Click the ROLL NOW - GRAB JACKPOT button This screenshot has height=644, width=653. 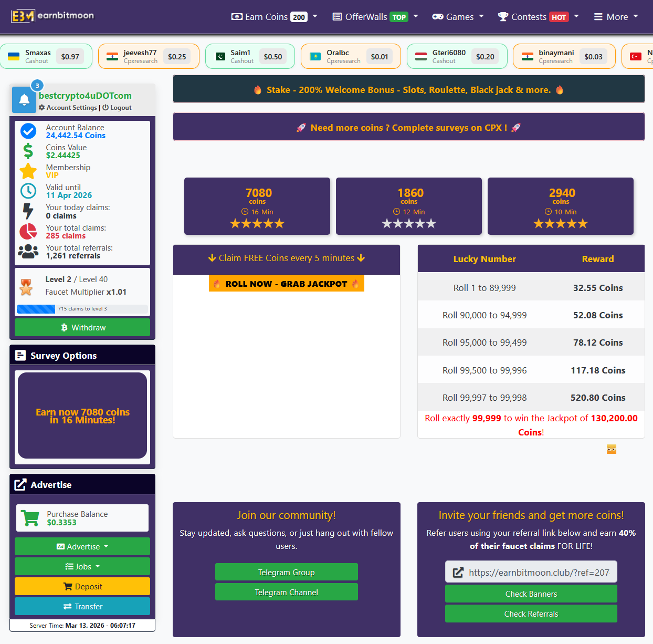[286, 283]
